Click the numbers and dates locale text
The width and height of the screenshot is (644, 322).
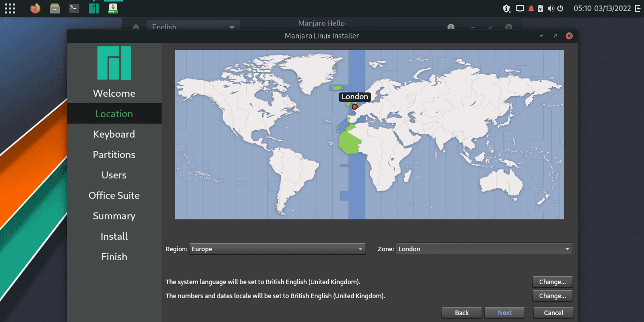(x=275, y=296)
